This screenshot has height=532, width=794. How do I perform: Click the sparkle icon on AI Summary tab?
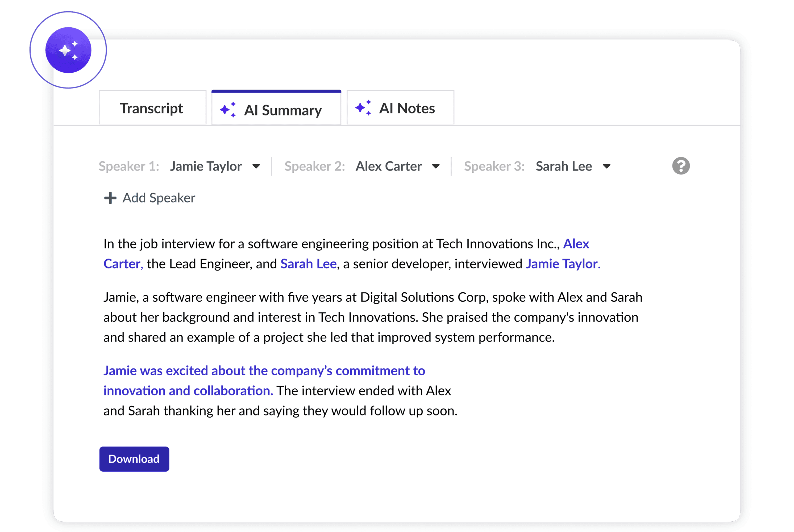pyautogui.click(x=228, y=110)
